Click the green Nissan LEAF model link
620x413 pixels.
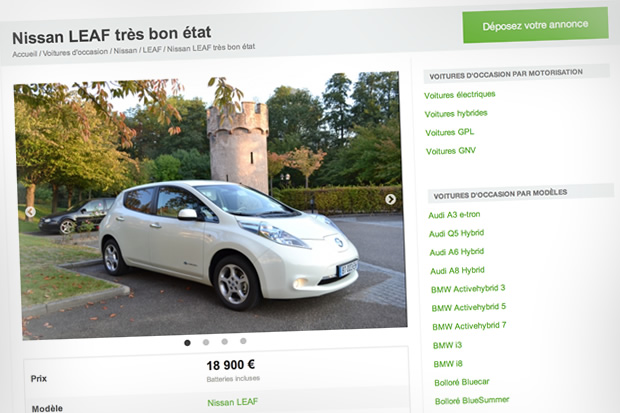pos(232,402)
